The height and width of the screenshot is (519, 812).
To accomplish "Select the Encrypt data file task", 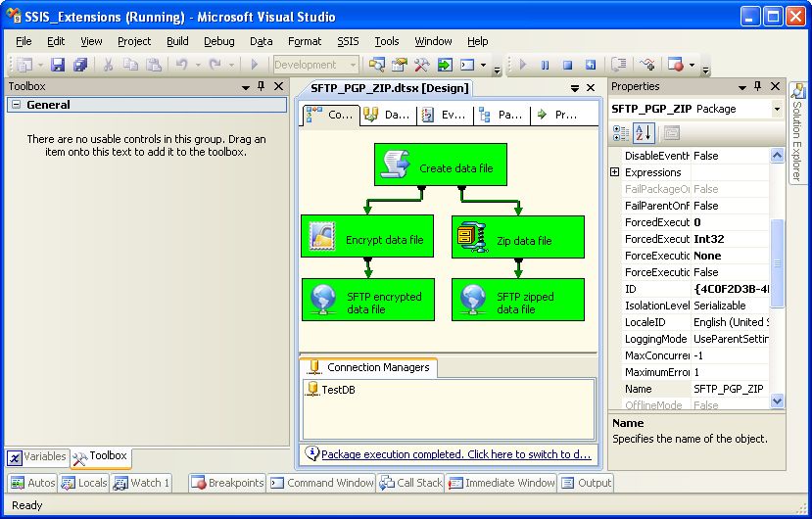I will coord(367,236).
